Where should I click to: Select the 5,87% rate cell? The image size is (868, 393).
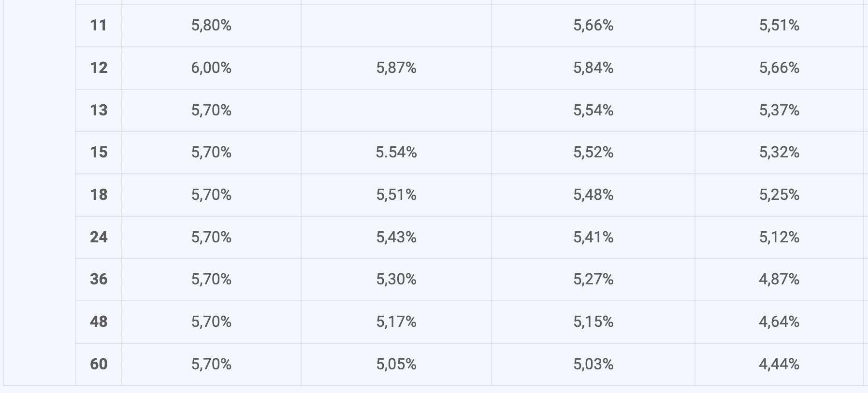[x=396, y=68]
